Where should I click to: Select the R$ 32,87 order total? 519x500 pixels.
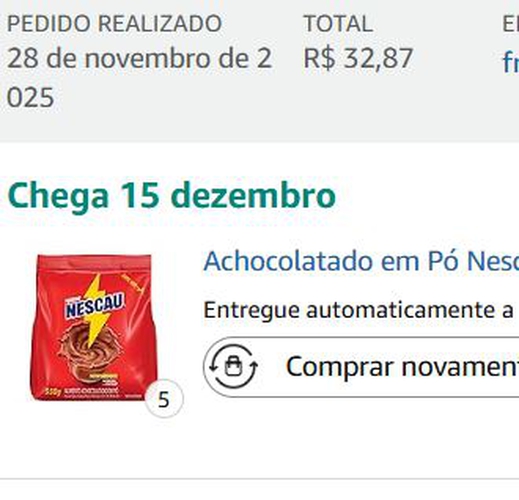358,58
